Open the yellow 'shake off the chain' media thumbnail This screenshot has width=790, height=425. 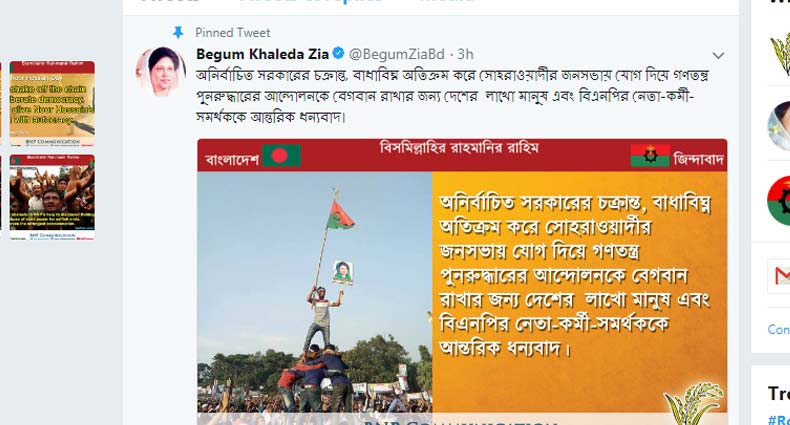(52, 103)
